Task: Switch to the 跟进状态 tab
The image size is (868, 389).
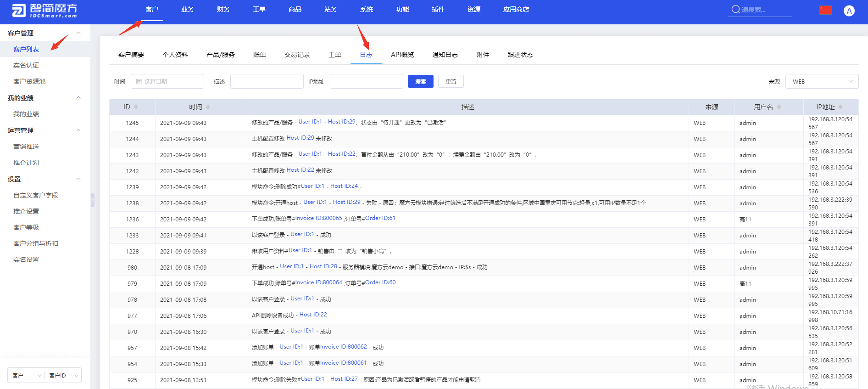Action: [x=520, y=55]
